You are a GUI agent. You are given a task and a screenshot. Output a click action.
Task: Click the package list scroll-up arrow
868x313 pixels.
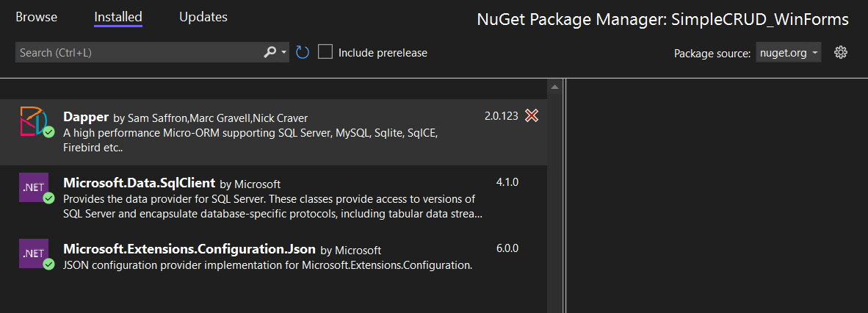555,87
